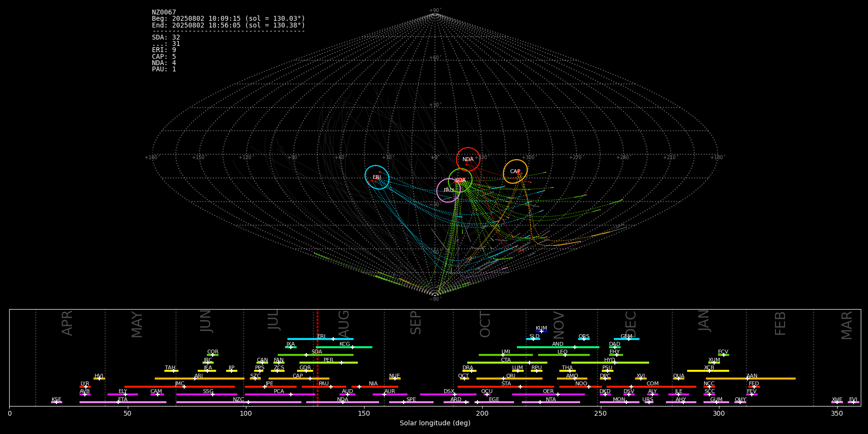Click the red NIA shower bar
Viewport: 868px width, 434px height.
tap(375, 387)
